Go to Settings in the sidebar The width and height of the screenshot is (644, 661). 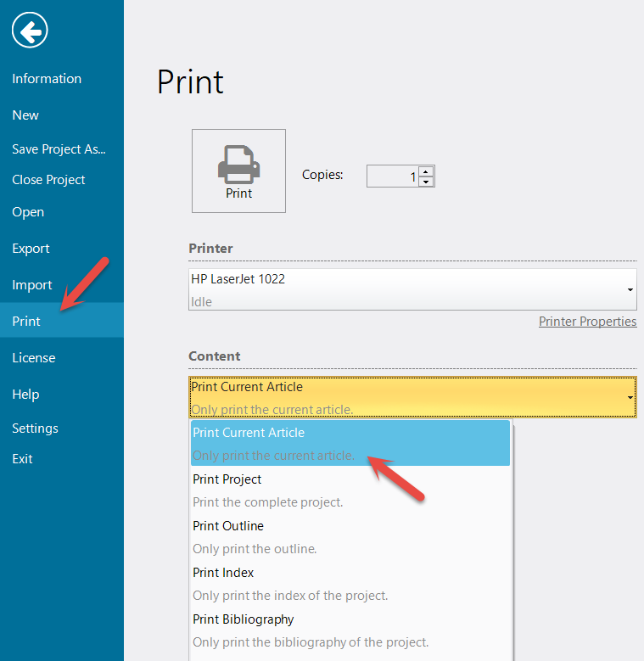tap(35, 429)
